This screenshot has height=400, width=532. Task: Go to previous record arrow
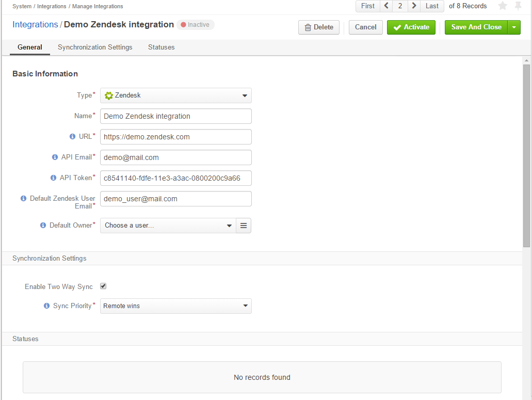click(x=386, y=6)
